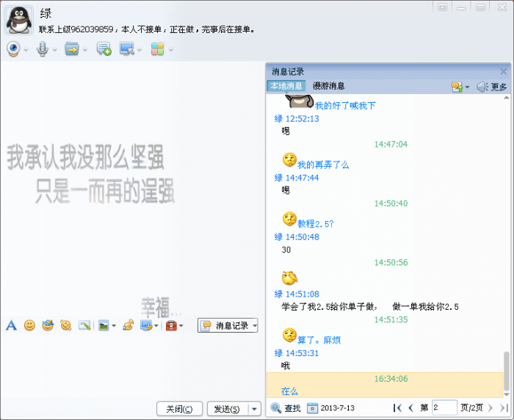
Task: Click the message 我的再弄了么
Action: tap(323, 165)
